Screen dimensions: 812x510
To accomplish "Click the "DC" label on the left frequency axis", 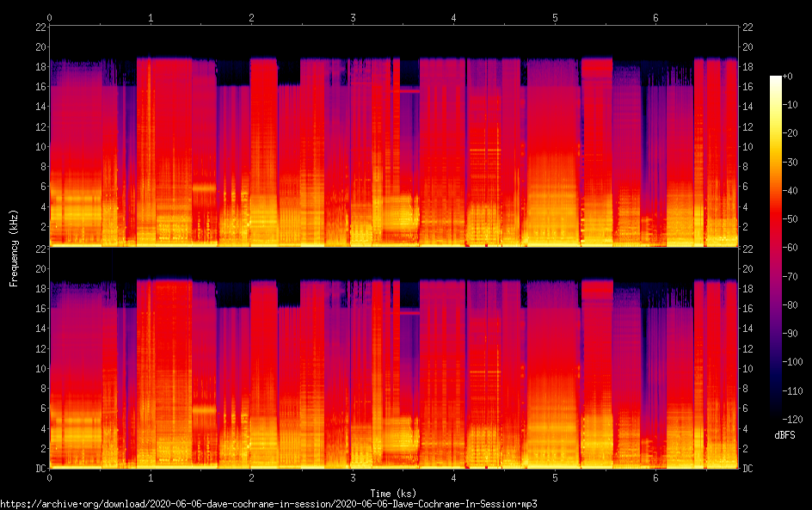I will (x=40, y=469).
